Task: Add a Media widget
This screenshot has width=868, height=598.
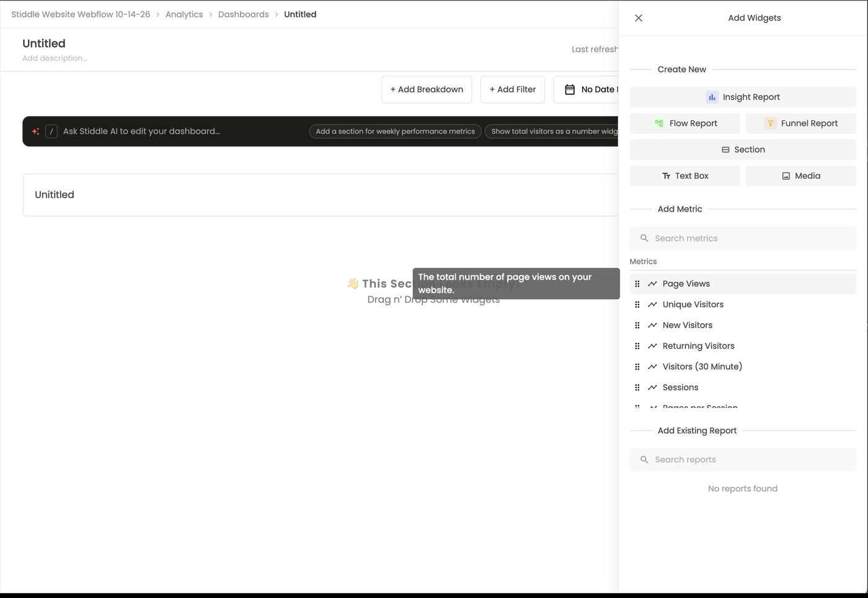Action: 801,176
